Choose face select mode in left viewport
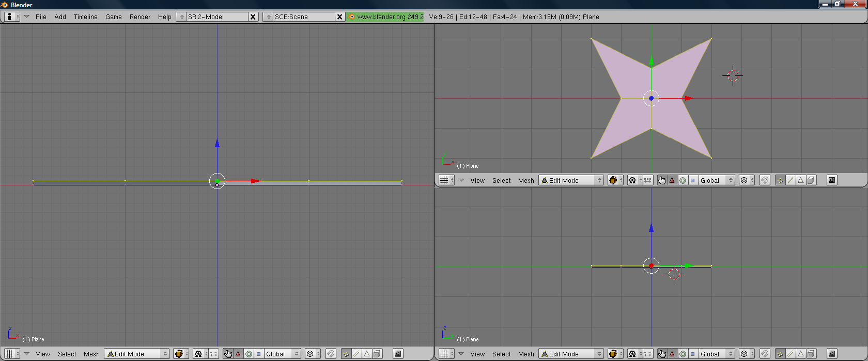 tap(366, 354)
